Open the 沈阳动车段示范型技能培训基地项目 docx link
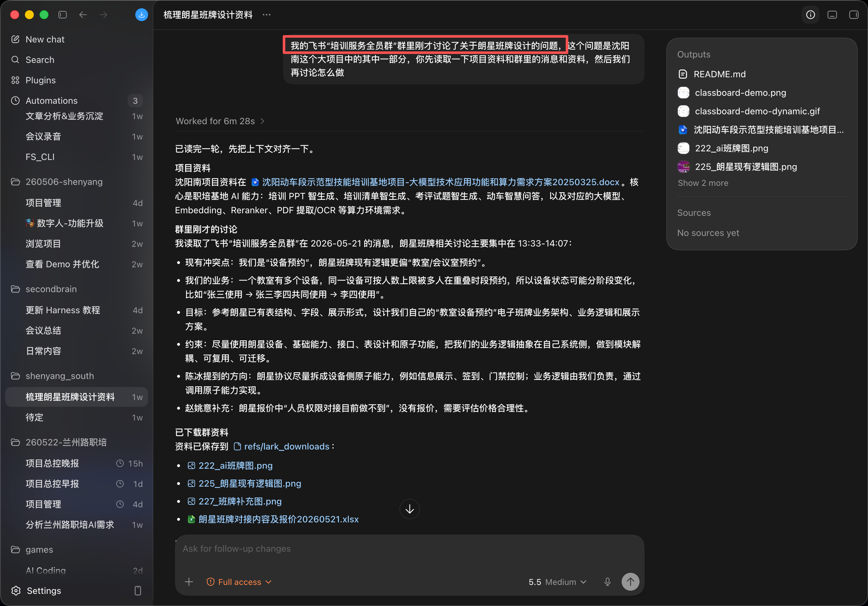 436,182
